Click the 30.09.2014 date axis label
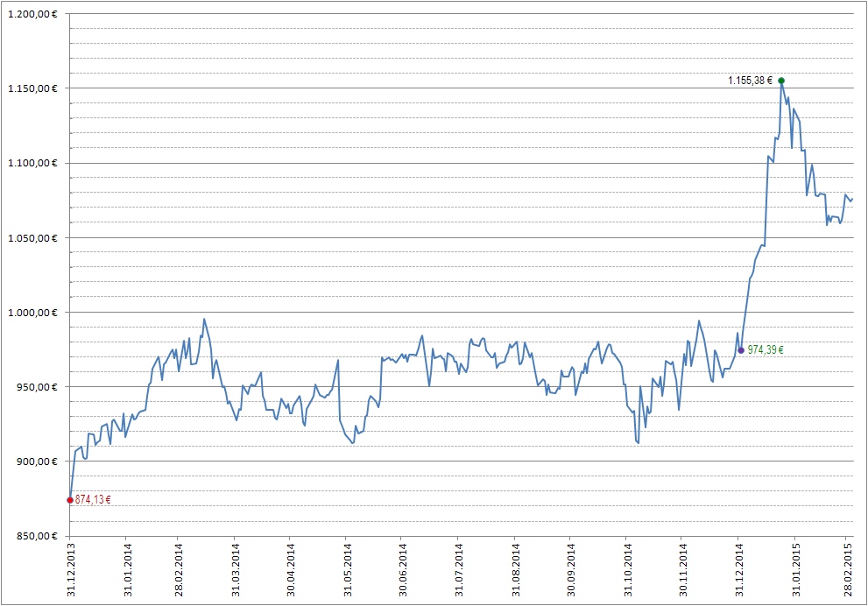Viewport: 868px width, 606px height. coord(571,570)
